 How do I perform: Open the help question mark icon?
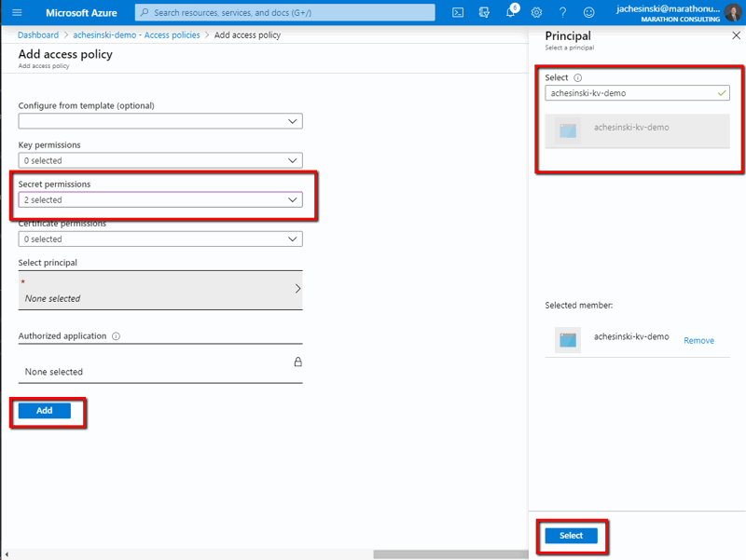tap(562, 13)
